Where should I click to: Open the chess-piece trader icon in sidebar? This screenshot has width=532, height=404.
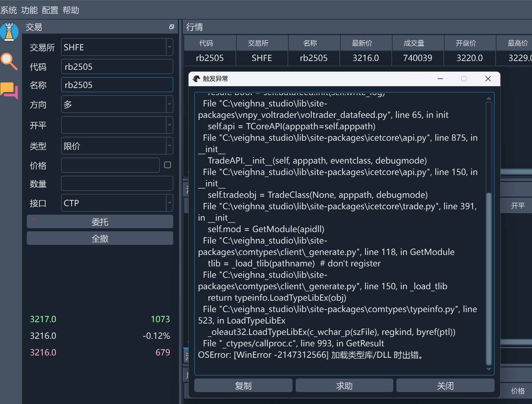pos(9,32)
